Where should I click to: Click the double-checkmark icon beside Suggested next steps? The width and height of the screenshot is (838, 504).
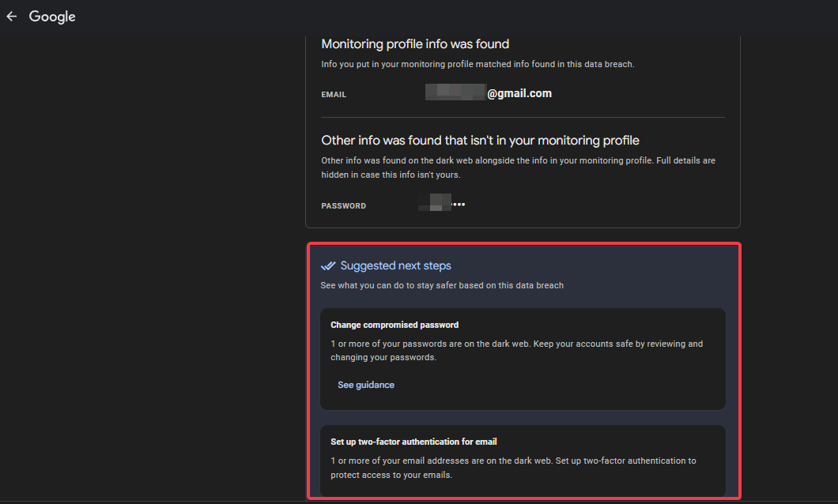coord(328,265)
